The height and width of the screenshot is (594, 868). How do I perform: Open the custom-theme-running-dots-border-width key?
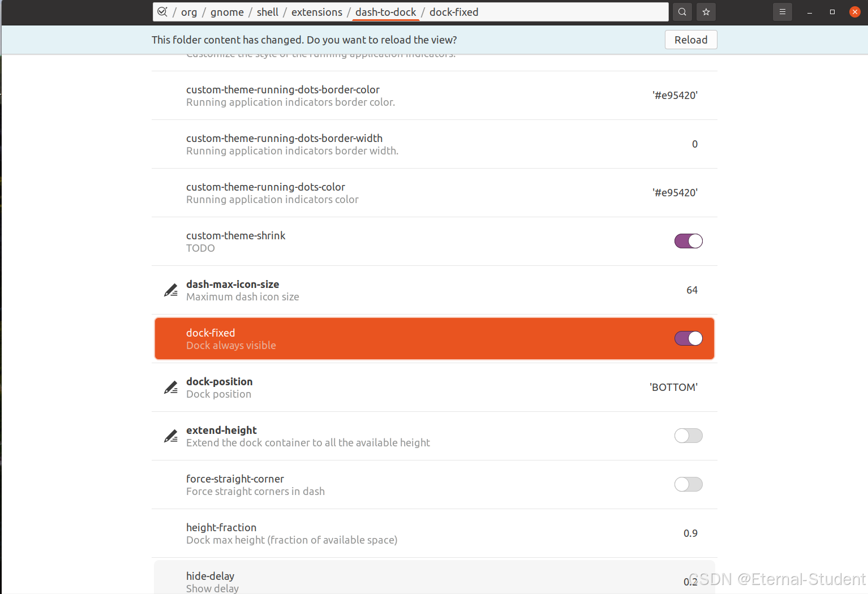click(x=435, y=144)
